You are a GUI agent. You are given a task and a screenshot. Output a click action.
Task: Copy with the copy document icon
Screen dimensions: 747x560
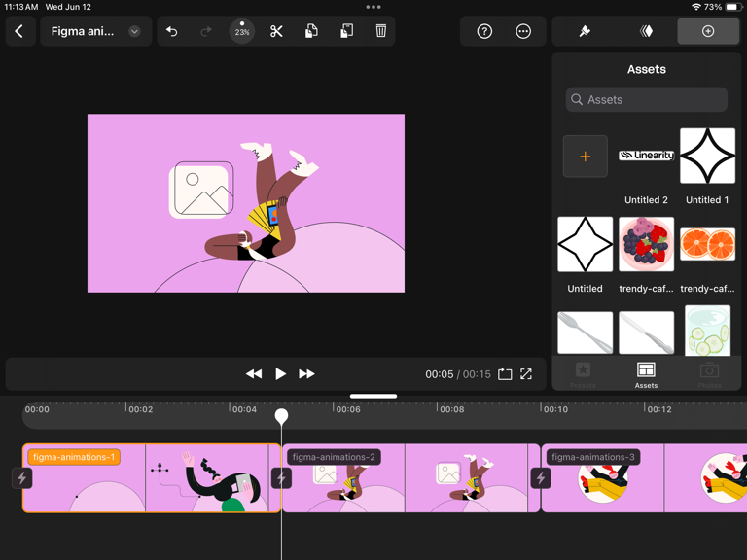[311, 31]
